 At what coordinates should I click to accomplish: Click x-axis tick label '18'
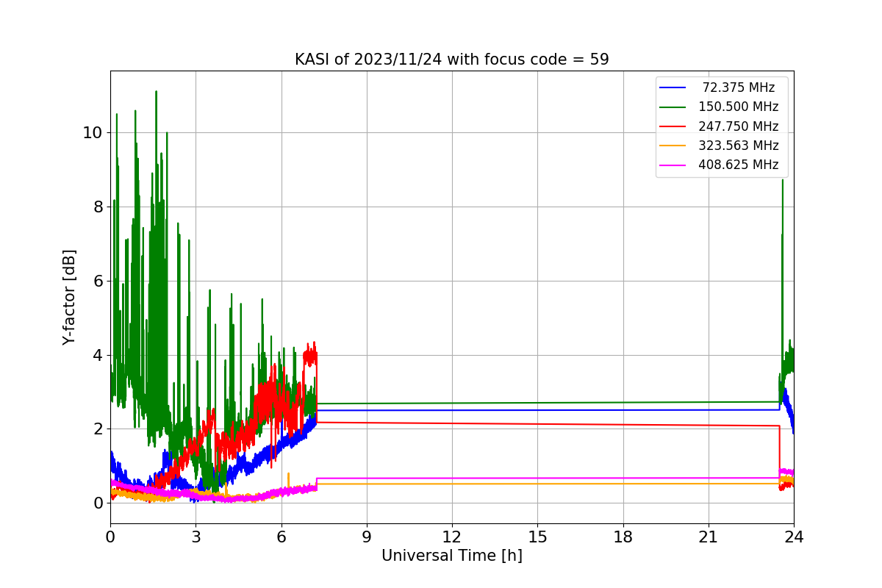623,537
